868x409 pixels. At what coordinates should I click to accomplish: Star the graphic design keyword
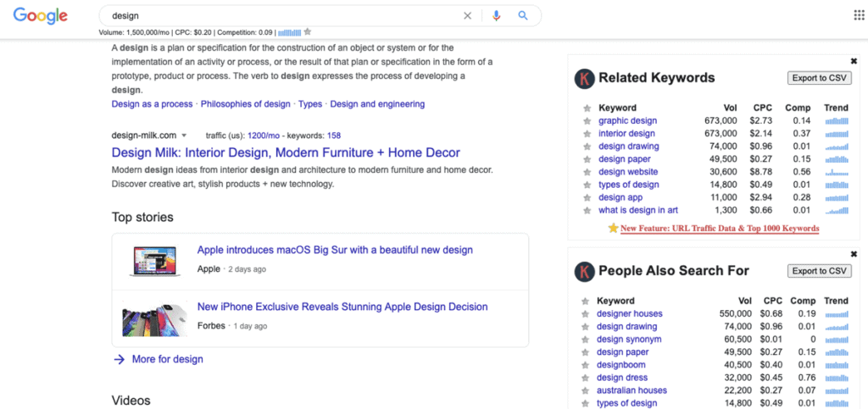587,121
